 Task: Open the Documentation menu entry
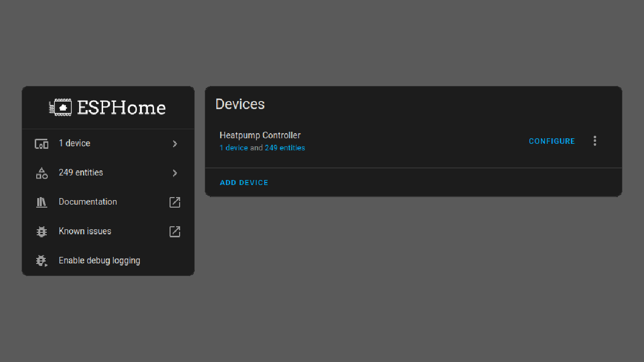point(88,202)
